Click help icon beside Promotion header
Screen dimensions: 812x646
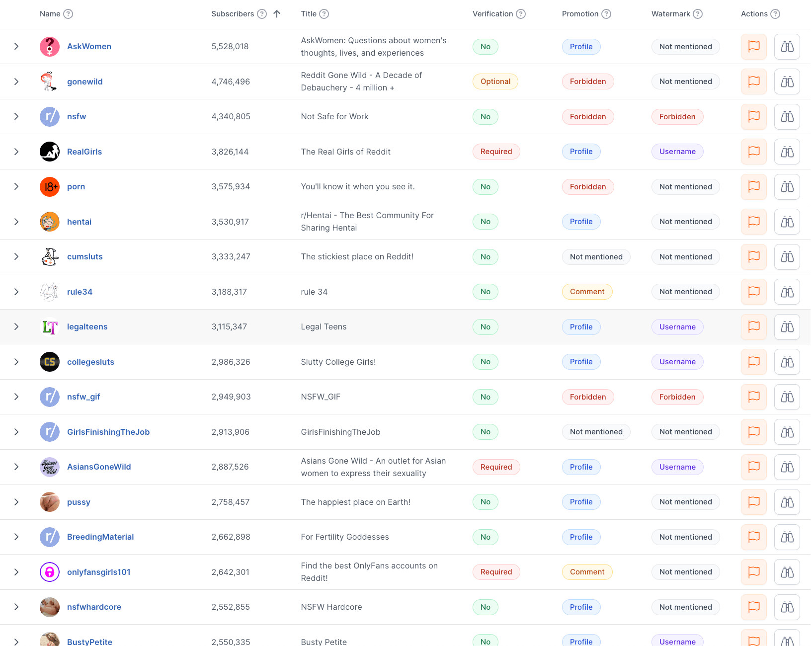pos(606,14)
